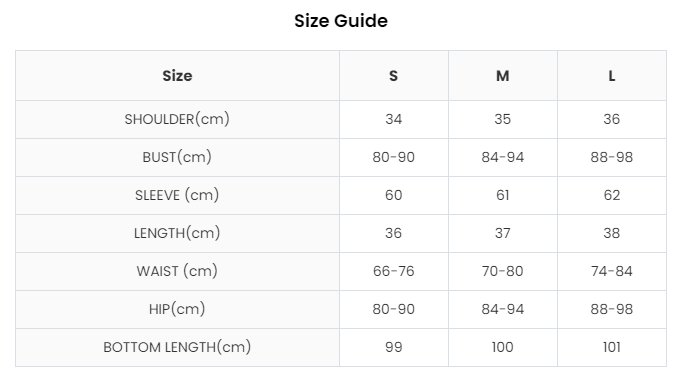Viewport: 682px width, 375px height.
Task: Select length value 37 for size M
Action: [502, 233]
